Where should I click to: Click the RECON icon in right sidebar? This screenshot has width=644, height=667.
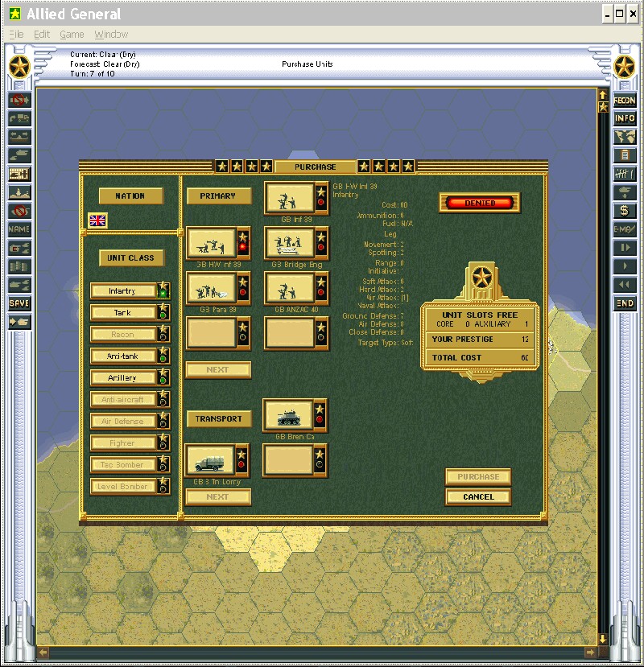coord(625,101)
